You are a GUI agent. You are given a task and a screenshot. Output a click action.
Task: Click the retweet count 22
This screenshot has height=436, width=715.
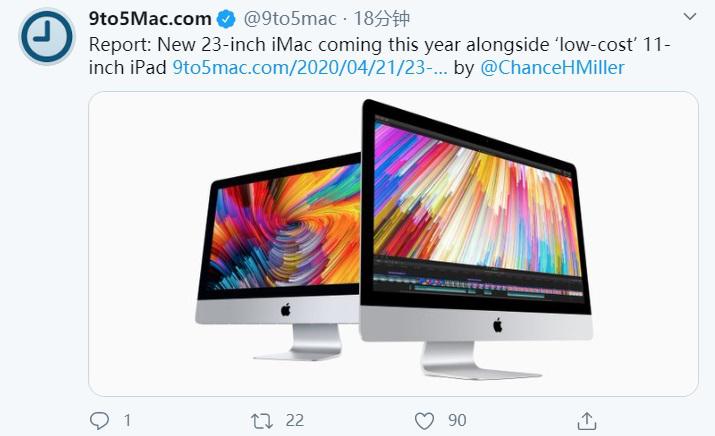(x=295, y=420)
